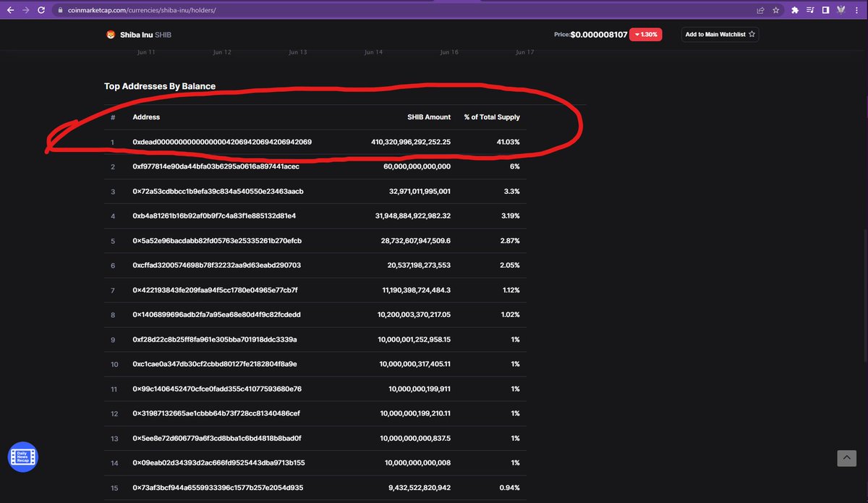Select address starting 0x72a53cdbbcc1b9efa

[218, 191]
